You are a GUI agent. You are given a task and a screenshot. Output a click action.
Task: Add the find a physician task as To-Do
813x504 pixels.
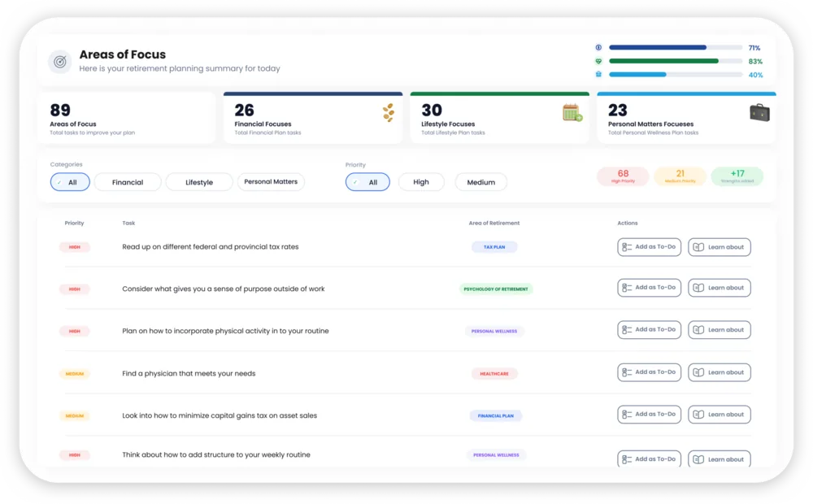click(x=649, y=372)
